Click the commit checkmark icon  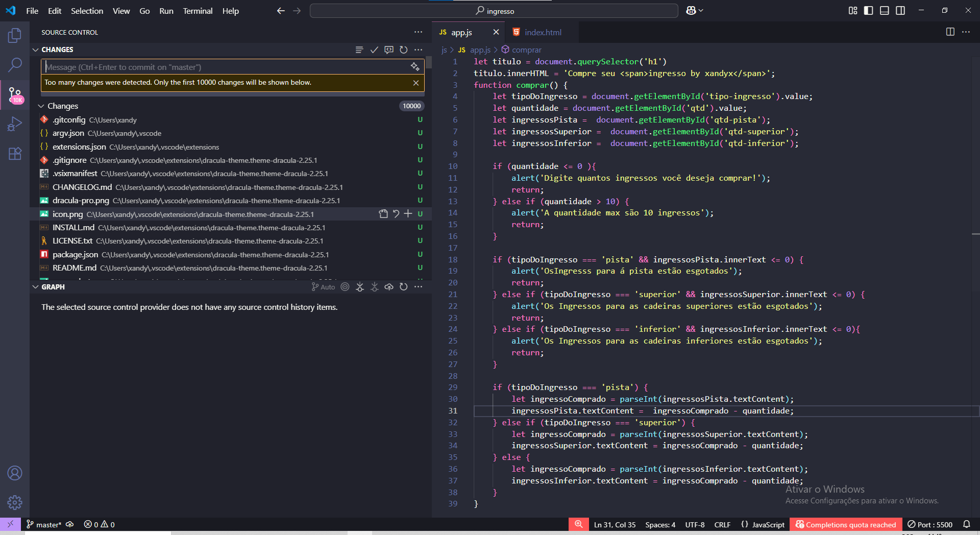[374, 50]
